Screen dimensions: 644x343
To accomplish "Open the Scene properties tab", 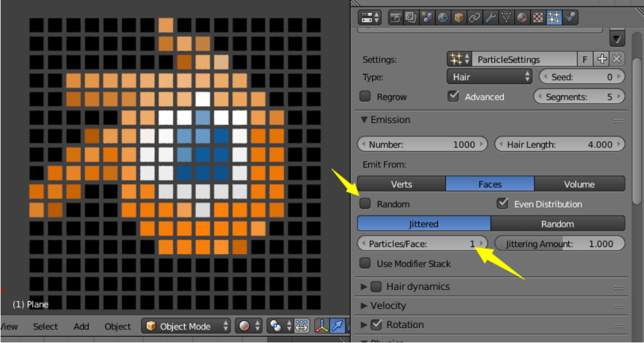I will pos(427,17).
